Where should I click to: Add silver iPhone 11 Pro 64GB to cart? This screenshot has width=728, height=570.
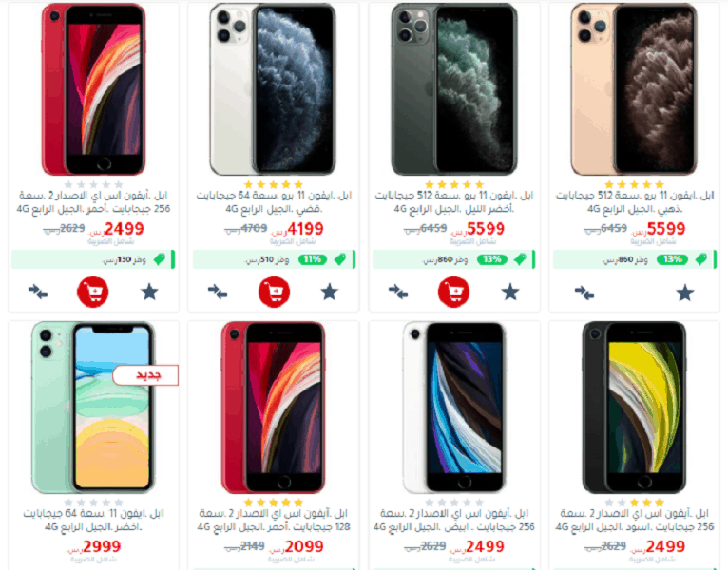point(274,292)
